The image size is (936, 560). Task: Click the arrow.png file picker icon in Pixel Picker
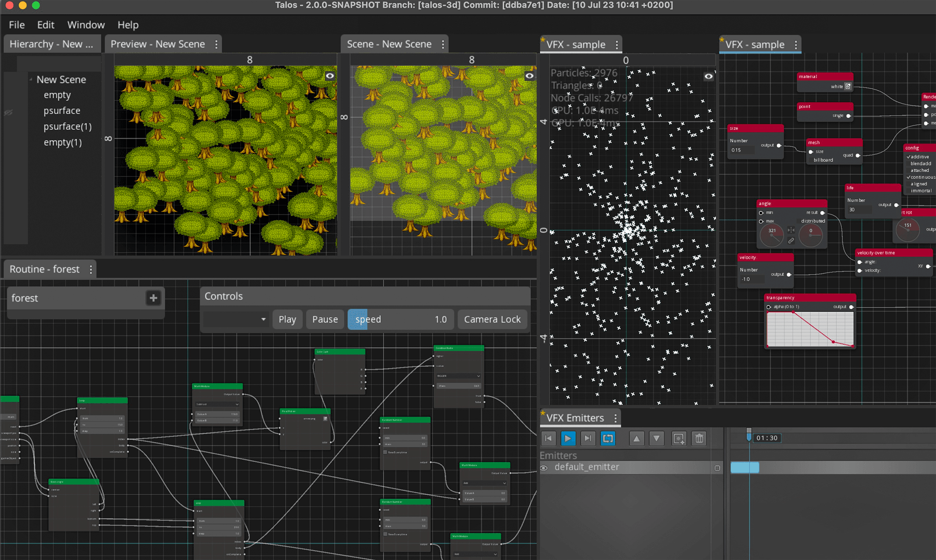(x=325, y=418)
